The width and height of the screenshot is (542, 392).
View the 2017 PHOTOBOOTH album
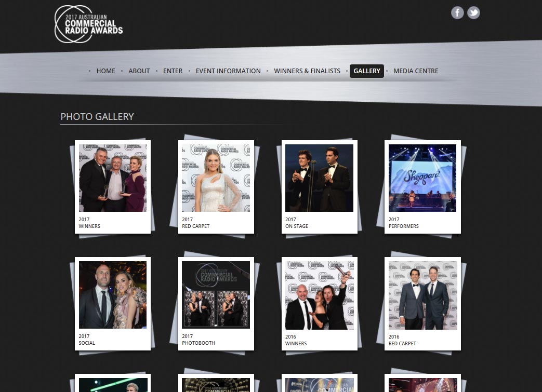(216, 294)
